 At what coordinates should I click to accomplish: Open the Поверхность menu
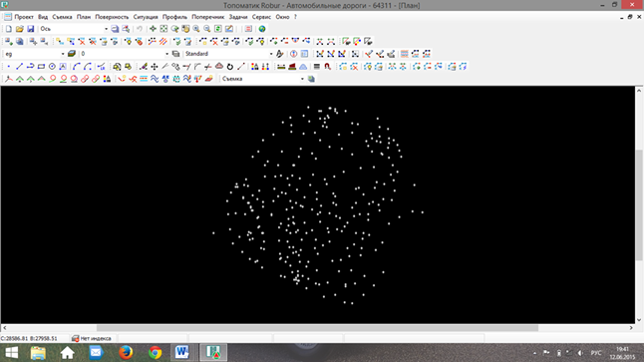[112, 17]
